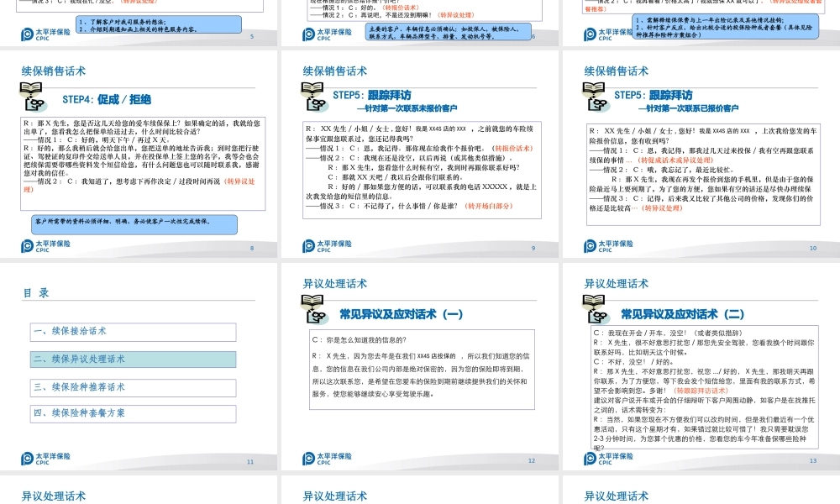The width and height of the screenshot is (840, 504).
Task: Click '续保销售话术' title on slide 10
Action: pos(616,71)
